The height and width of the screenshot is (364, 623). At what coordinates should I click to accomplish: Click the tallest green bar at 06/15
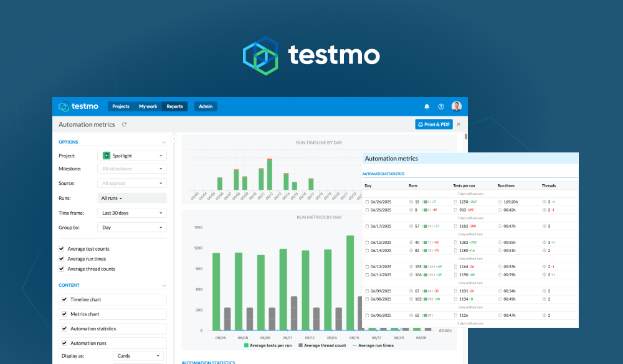(350, 282)
